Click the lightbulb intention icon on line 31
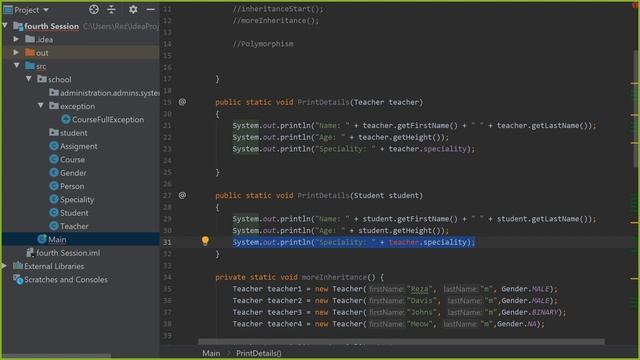This screenshot has width=640, height=360. pos(205,241)
